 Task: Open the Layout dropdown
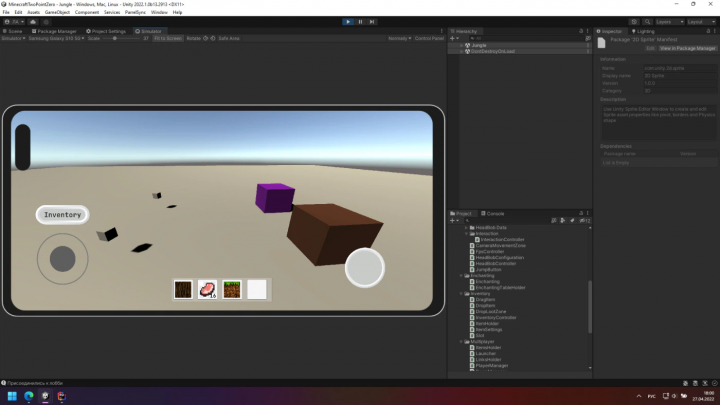[x=701, y=22]
